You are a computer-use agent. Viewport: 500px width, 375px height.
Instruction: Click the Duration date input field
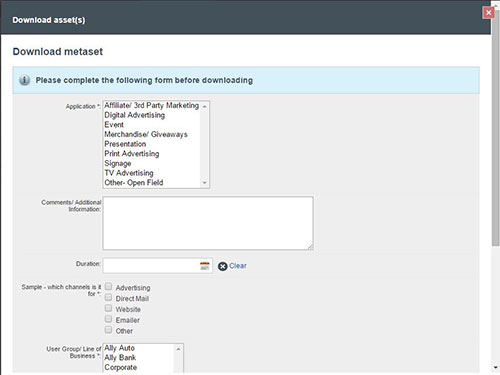tap(157, 266)
